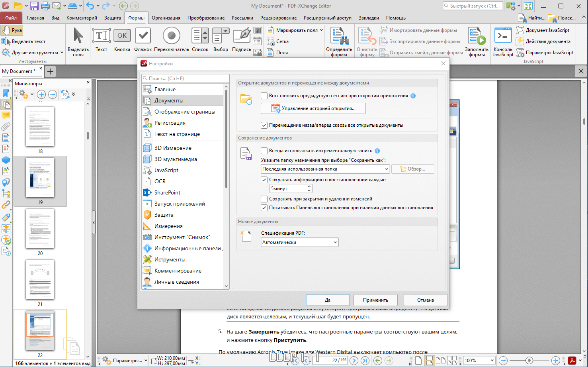
Task: Open the Последняя использованная папка dropdown
Action: tap(325, 169)
